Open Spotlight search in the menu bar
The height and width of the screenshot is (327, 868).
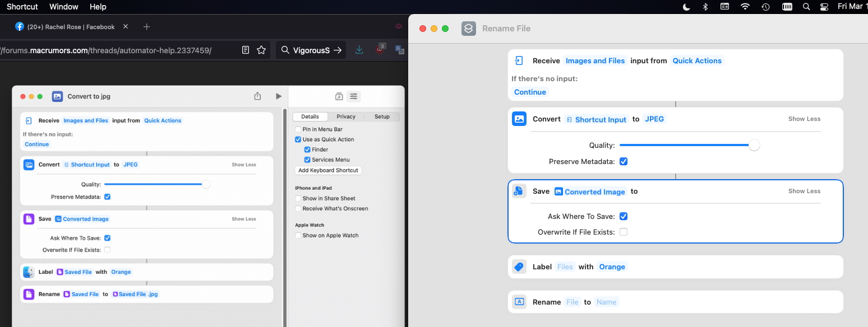point(806,7)
